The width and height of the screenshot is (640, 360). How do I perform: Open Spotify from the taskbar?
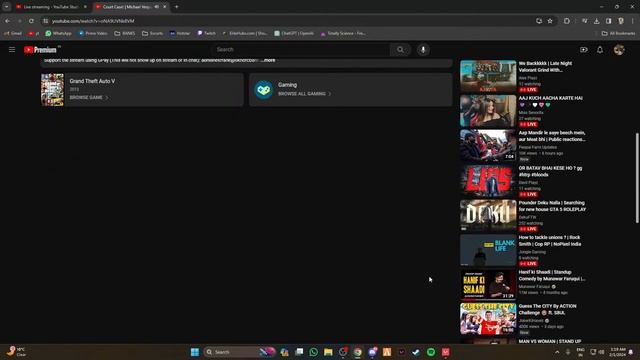pos(431,352)
